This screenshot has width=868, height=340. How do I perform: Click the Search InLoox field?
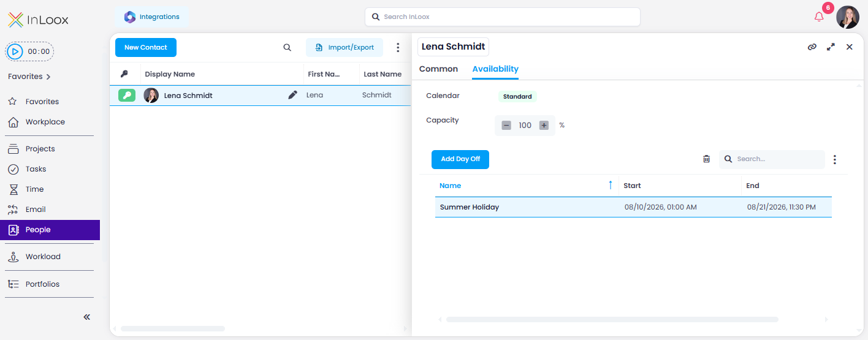coord(503,17)
